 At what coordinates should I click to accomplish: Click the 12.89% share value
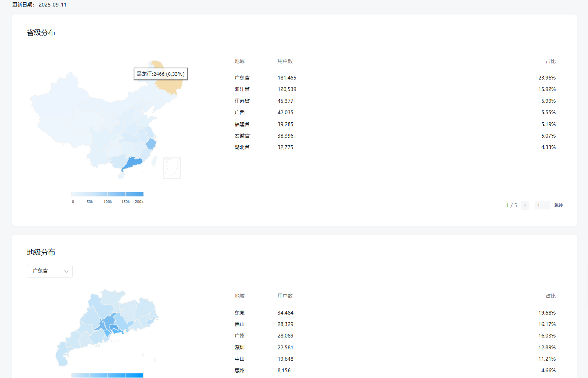click(547, 347)
